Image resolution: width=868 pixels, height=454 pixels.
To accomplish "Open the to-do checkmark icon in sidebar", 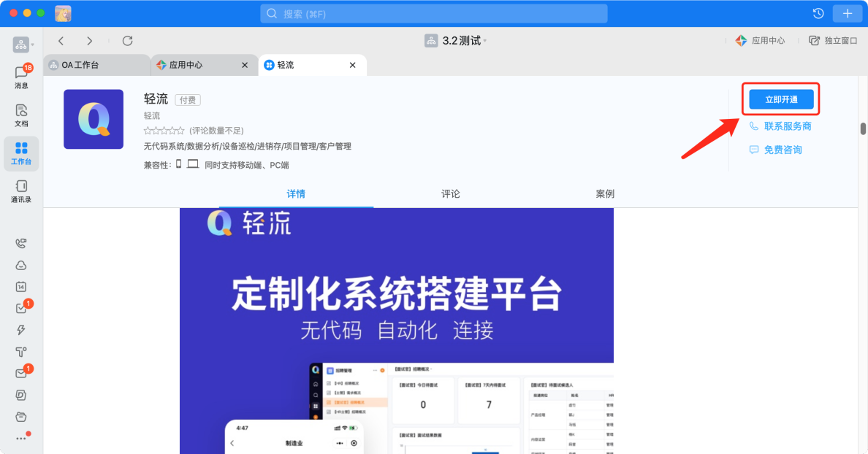I will 21,309.
